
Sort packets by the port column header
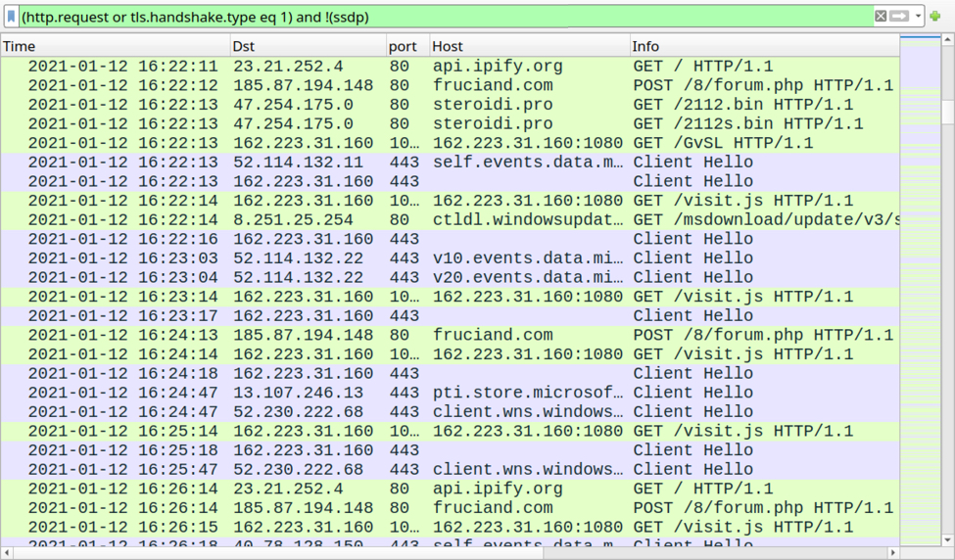[407, 46]
